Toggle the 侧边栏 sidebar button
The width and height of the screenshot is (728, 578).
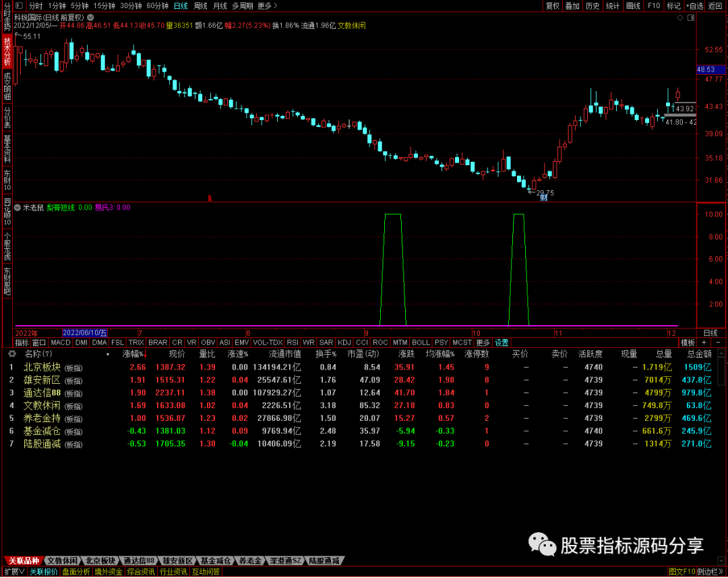pyautogui.click(x=710, y=572)
